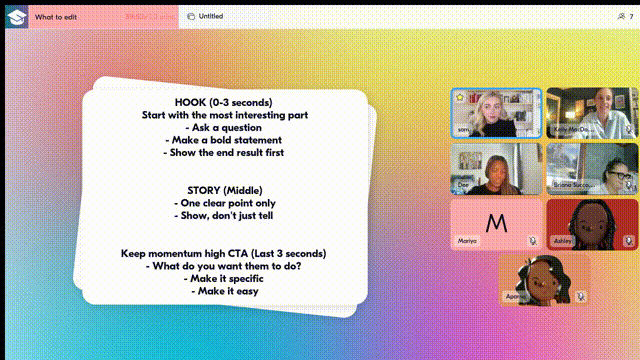Click the 'Dee' name label
The width and height of the screenshot is (640, 360).
(x=463, y=185)
